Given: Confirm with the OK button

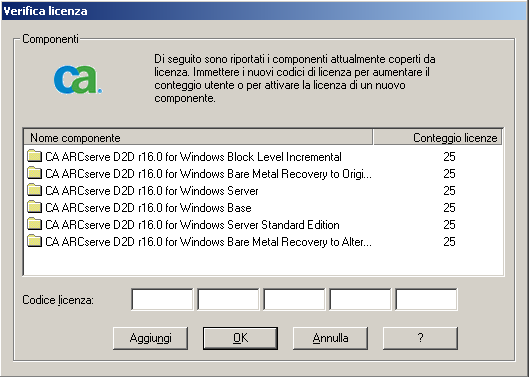Looking at the screenshot, I should [240, 338].
